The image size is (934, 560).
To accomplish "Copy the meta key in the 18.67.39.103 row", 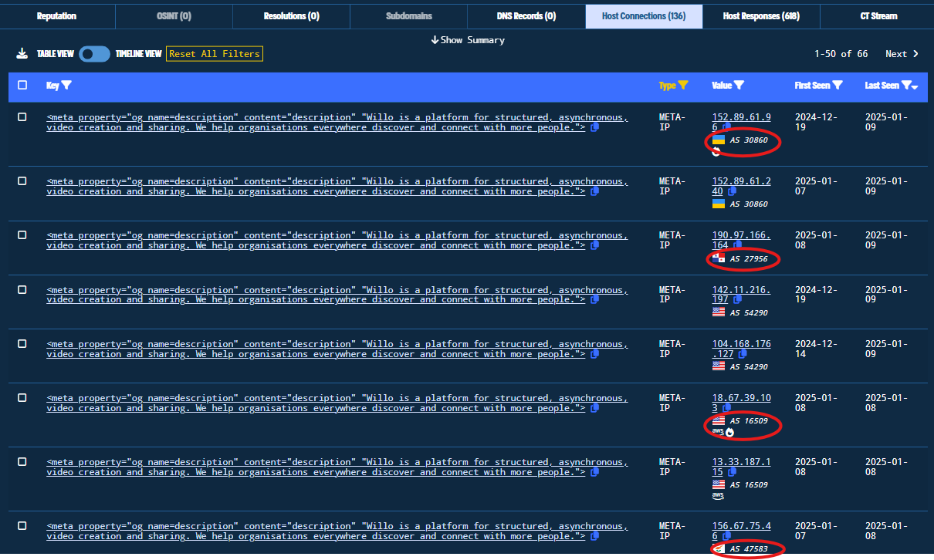I will pyautogui.click(x=594, y=408).
